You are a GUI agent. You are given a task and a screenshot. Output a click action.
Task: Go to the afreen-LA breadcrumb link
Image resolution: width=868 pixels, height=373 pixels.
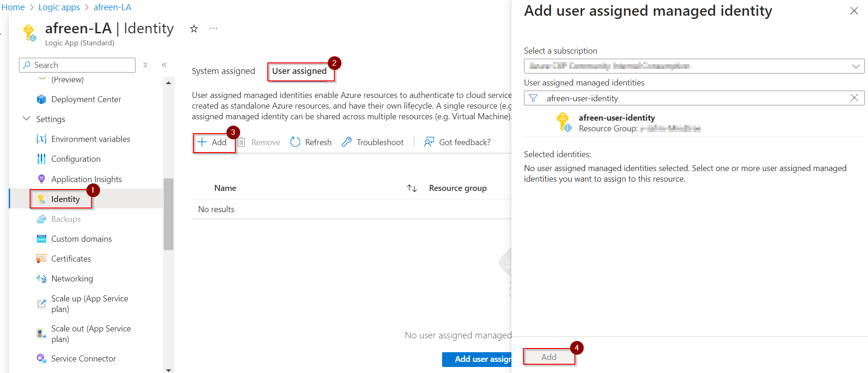pos(112,7)
